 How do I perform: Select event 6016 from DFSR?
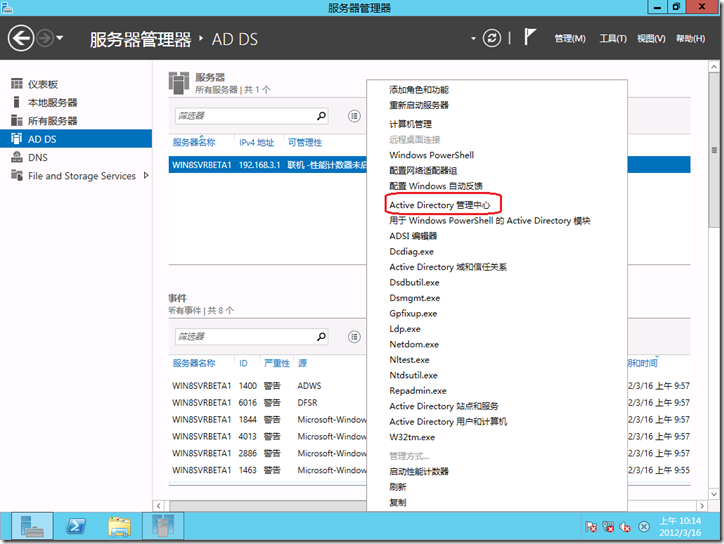pyautogui.click(x=268, y=403)
